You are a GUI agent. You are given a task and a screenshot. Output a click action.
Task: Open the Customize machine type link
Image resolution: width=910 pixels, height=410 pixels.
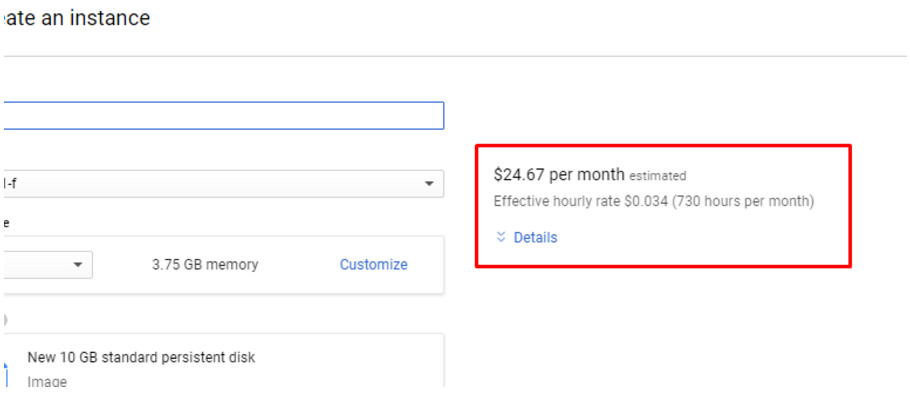(373, 265)
